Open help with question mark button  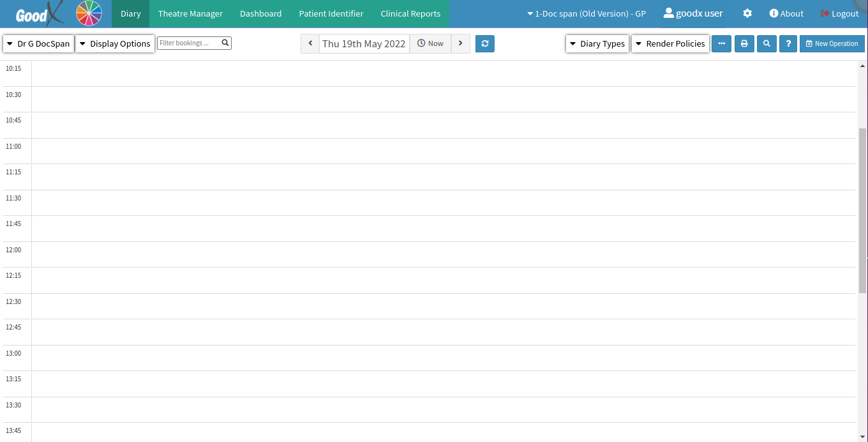coord(788,43)
